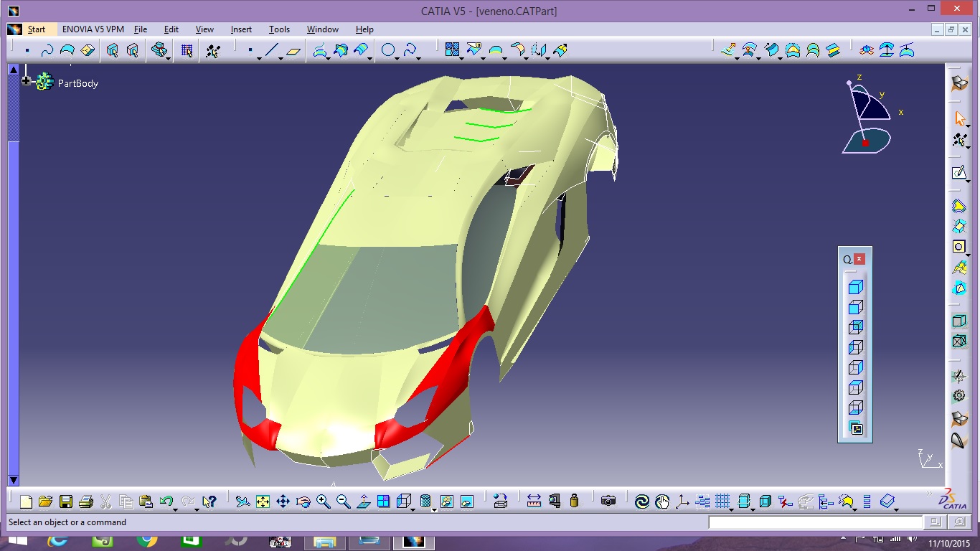
Task: Click last icon in Quick View palette
Action: [x=855, y=429]
